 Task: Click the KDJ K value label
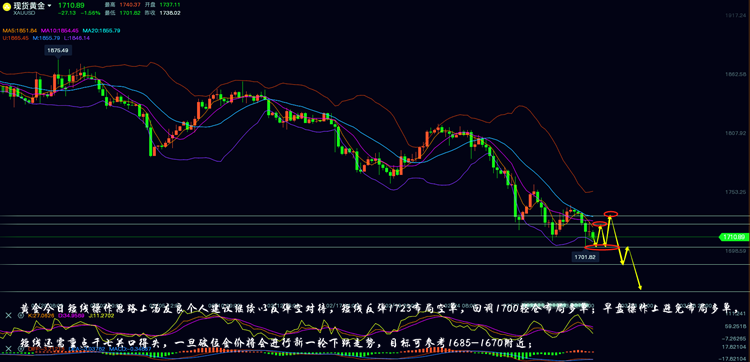pos(41,316)
